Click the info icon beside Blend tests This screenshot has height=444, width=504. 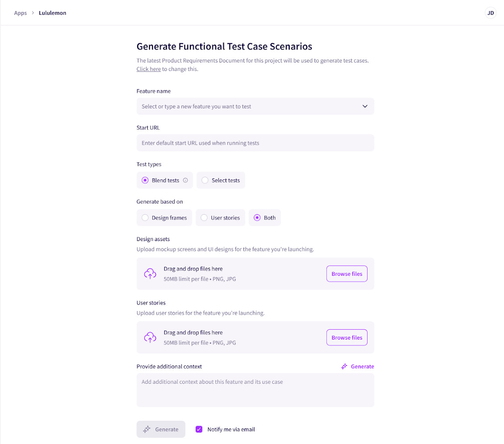tap(186, 180)
